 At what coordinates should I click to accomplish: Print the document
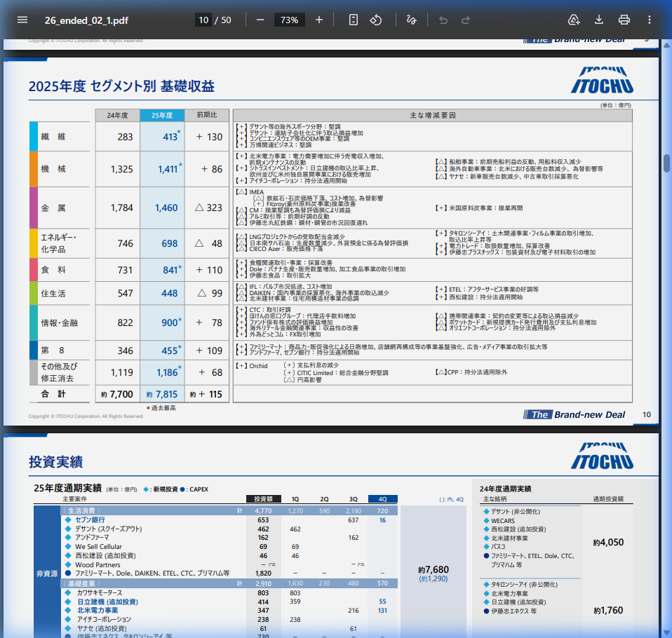point(624,20)
